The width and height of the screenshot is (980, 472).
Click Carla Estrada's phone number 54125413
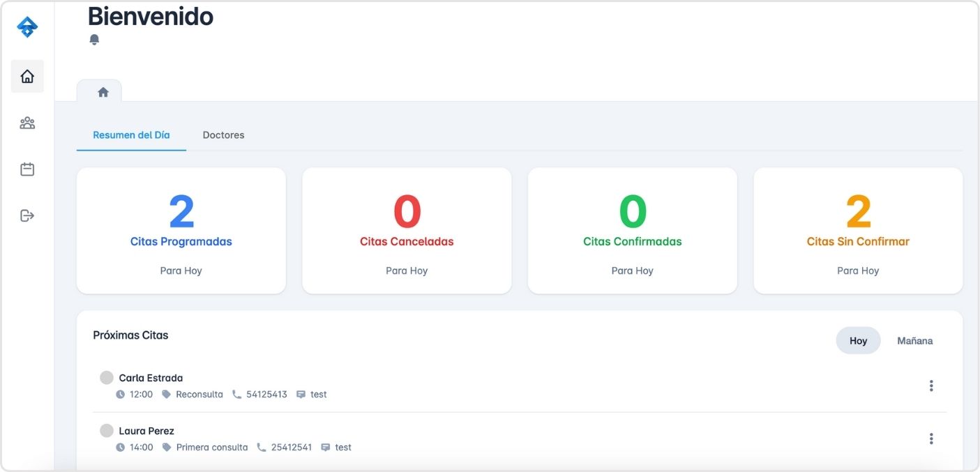pos(266,395)
